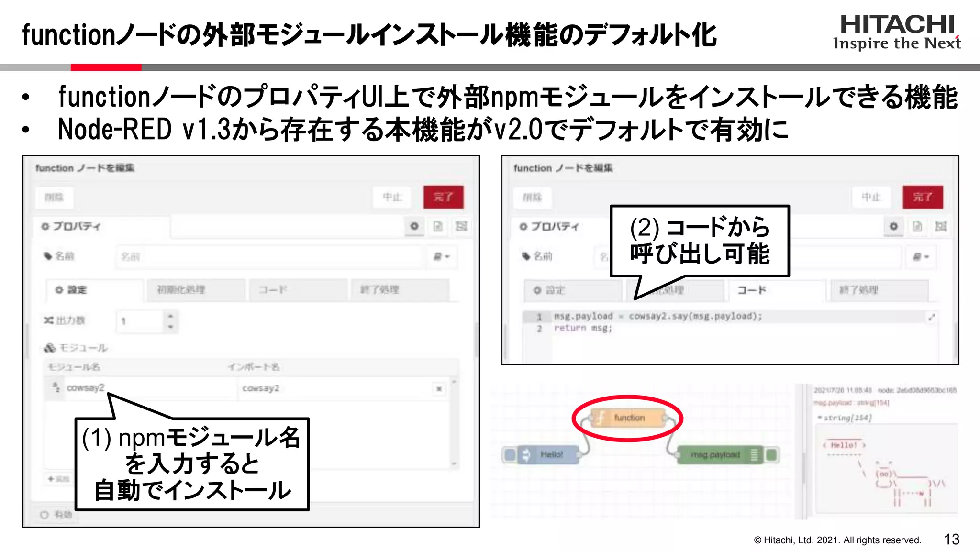Click the debug message timestamp and node id line
The height and width of the screenshot is (551, 980).
click(885, 390)
